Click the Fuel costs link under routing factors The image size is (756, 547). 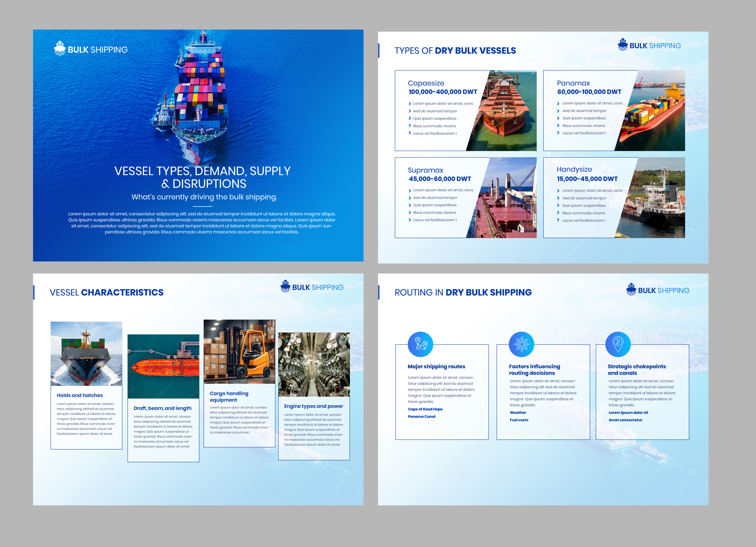519,420
